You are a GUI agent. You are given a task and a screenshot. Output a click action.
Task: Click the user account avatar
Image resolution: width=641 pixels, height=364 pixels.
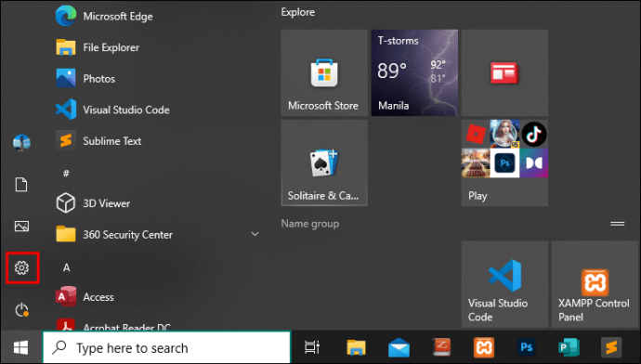click(21, 143)
